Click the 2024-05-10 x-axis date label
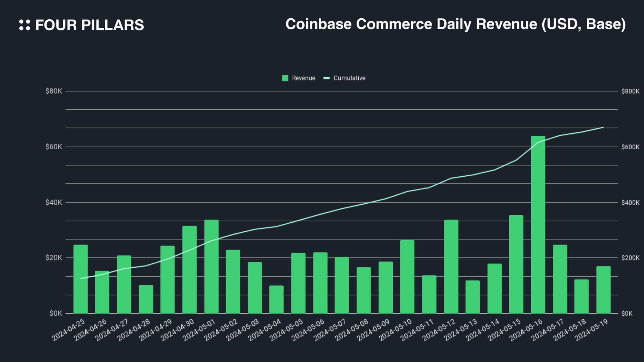 pyautogui.click(x=395, y=330)
